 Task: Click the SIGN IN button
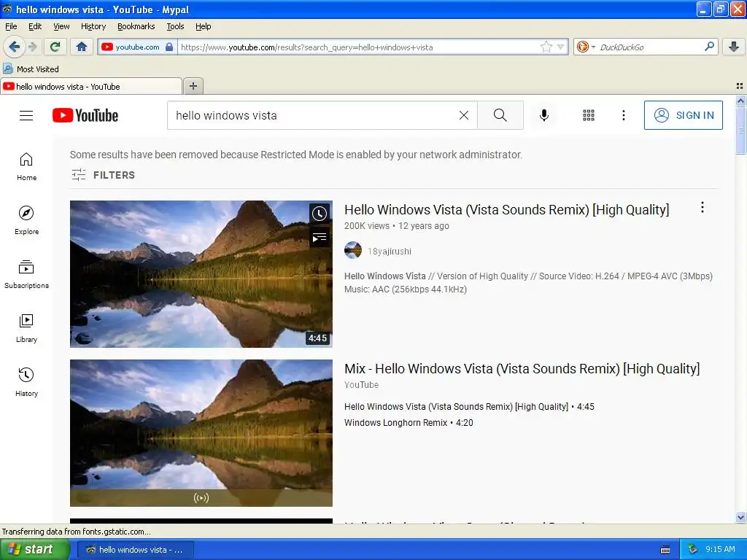click(x=683, y=115)
